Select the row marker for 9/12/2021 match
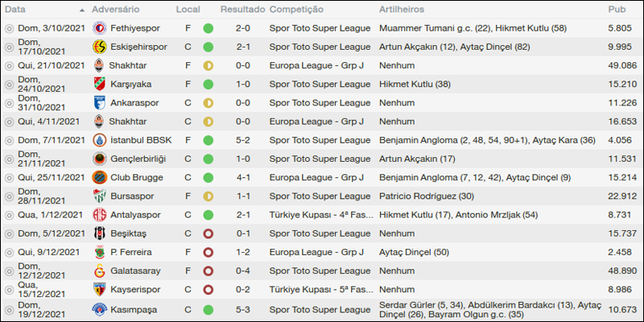Viewport: 644px width, 322px height. [9, 252]
